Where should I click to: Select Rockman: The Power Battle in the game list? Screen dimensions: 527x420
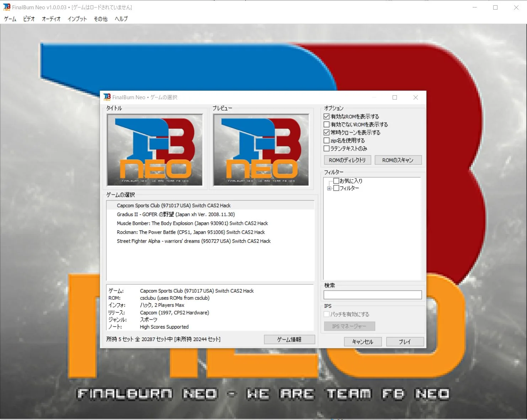[191, 232]
